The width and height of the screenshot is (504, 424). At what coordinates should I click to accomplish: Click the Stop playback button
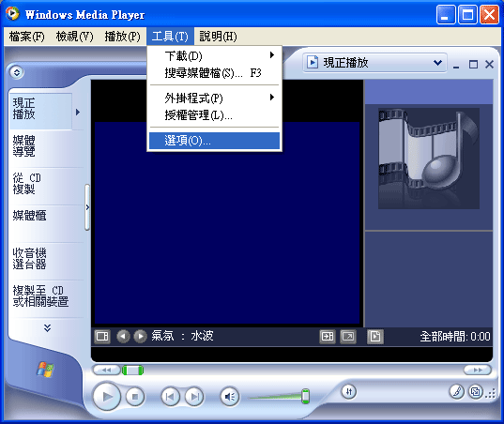coord(134,397)
